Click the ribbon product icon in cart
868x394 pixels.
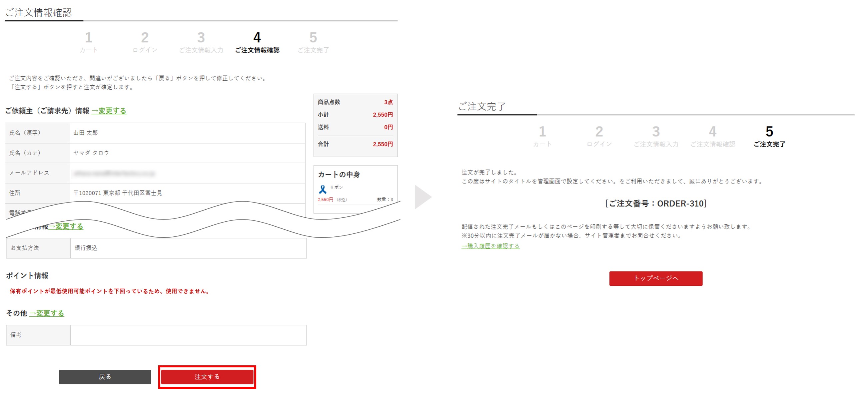[x=323, y=190]
